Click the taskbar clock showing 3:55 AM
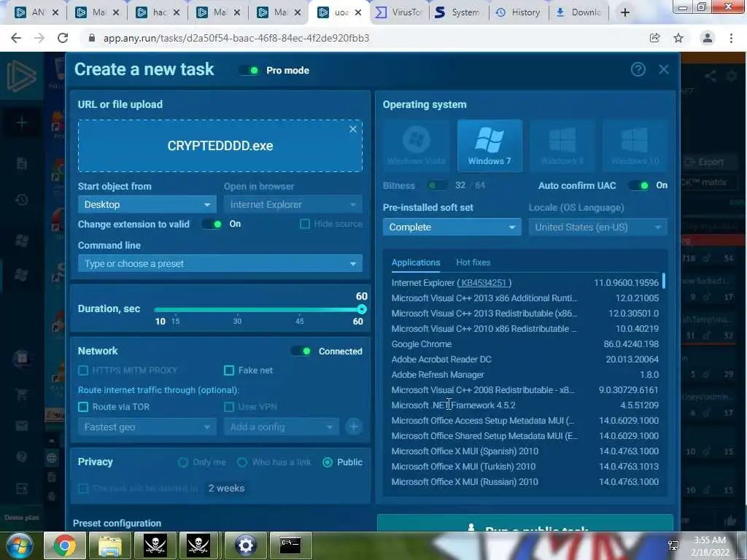Image resolution: width=747 pixels, height=560 pixels. [710, 546]
